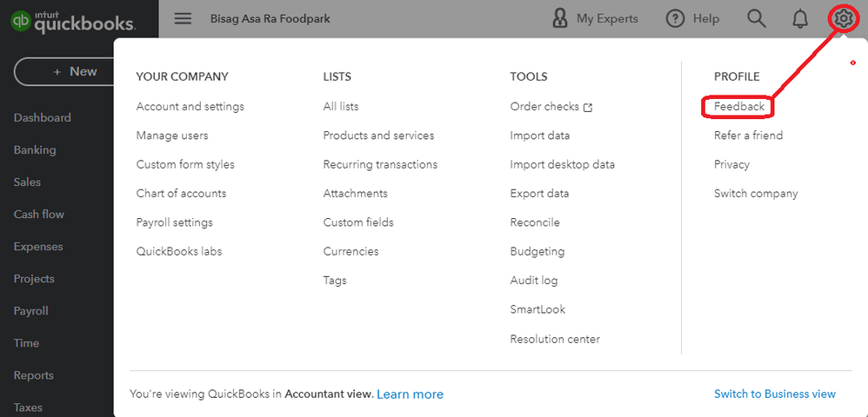The image size is (868, 417).
Task: Open QuickBooks labs
Action: tap(179, 251)
